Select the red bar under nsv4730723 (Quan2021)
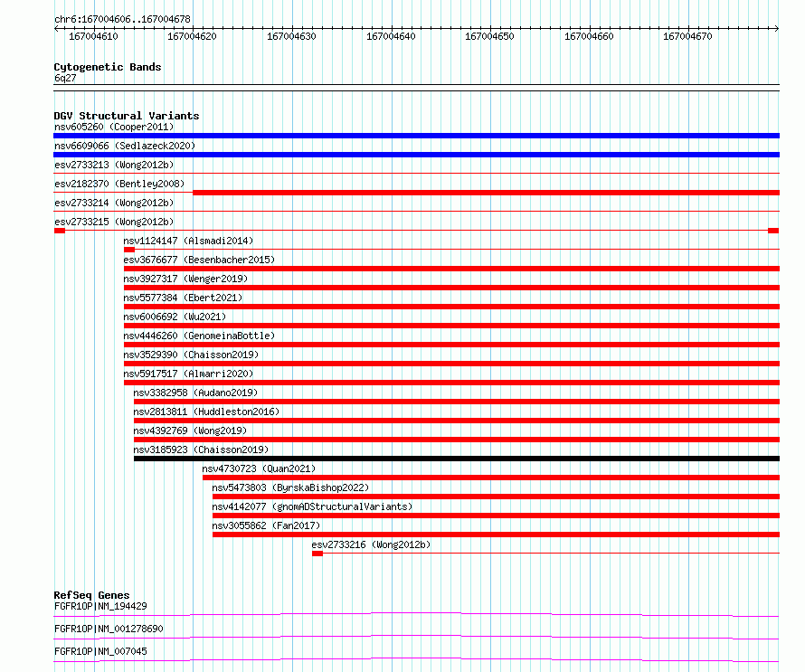Screen dimensions: 805x672 click(x=491, y=478)
